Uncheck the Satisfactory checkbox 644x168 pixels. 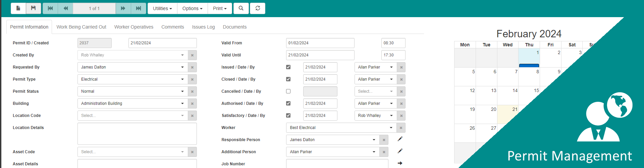[x=288, y=116]
